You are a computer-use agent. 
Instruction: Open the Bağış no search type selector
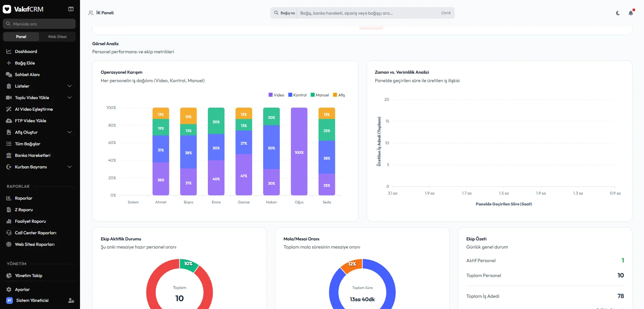click(x=284, y=13)
